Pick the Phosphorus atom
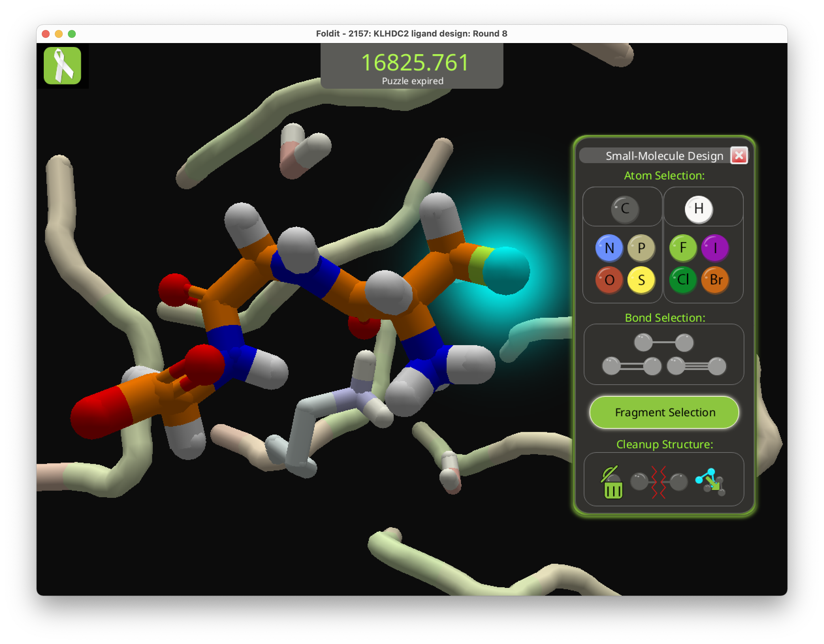 coord(641,248)
